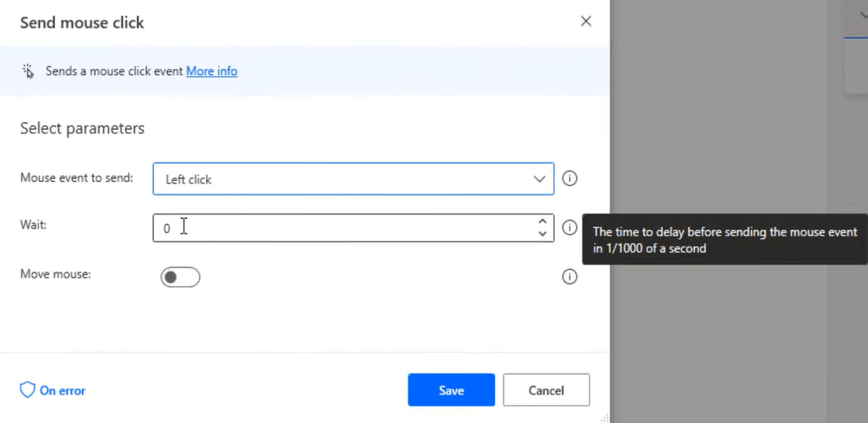Open the Mouse event to send dropdown
This screenshot has height=423, width=868.
(353, 179)
